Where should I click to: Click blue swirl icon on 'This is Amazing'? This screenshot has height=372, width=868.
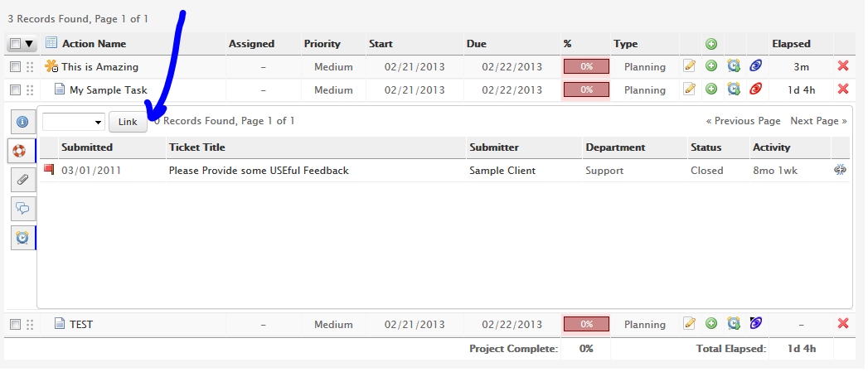point(755,66)
